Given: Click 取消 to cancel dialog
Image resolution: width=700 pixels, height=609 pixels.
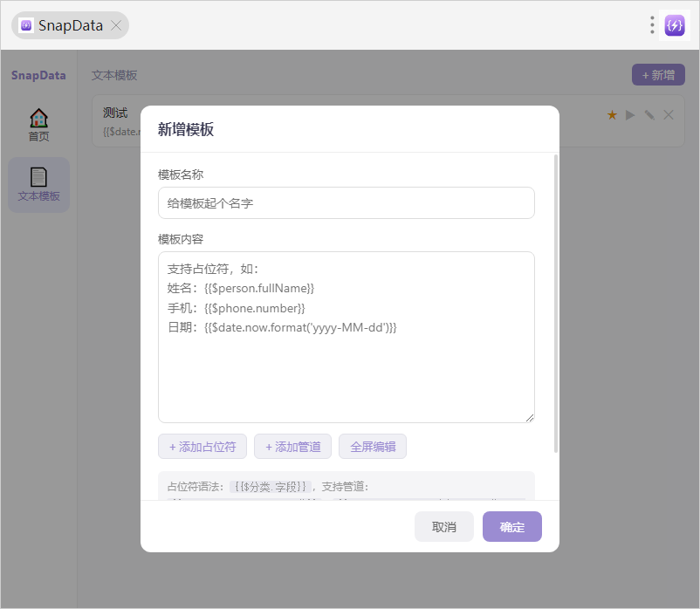Looking at the screenshot, I should pyautogui.click(x=443, y=526).
